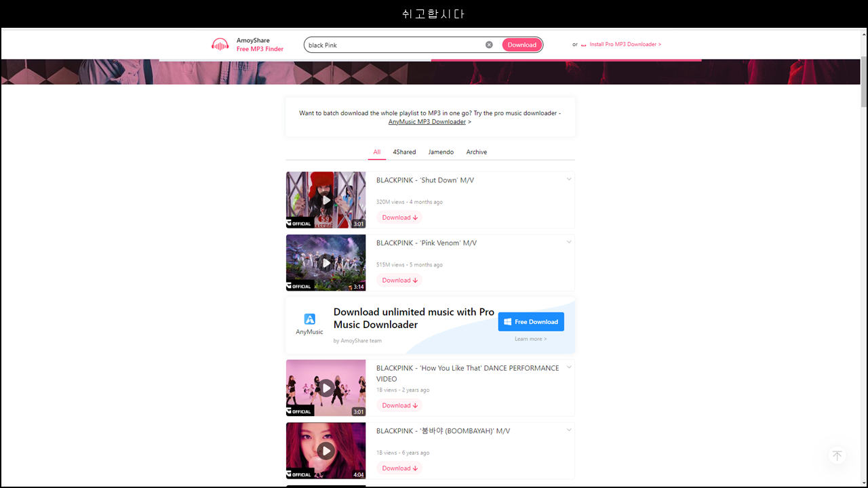Screen dimensions: 868x488
Task: Click the Download button in the search bar
Action: point(521,45)
